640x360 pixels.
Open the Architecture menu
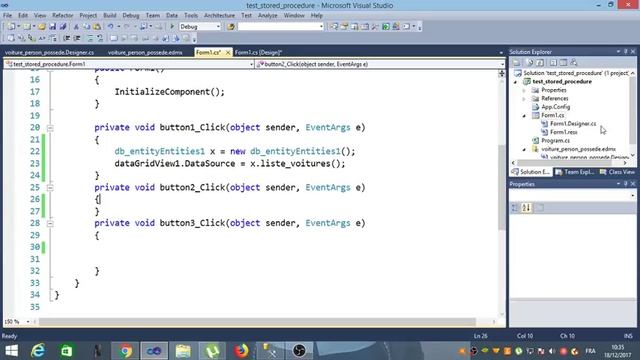point(219,16)
